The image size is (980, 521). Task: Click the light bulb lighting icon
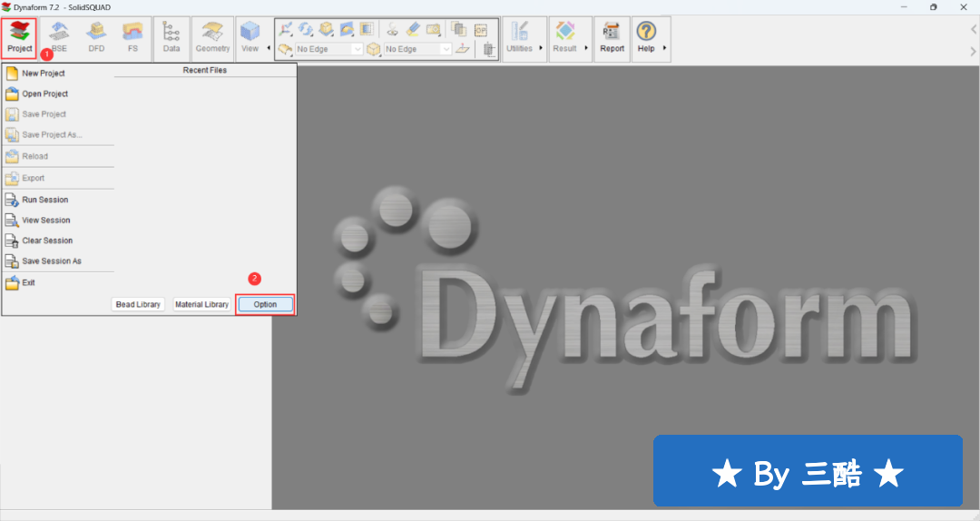coord(393,29)
